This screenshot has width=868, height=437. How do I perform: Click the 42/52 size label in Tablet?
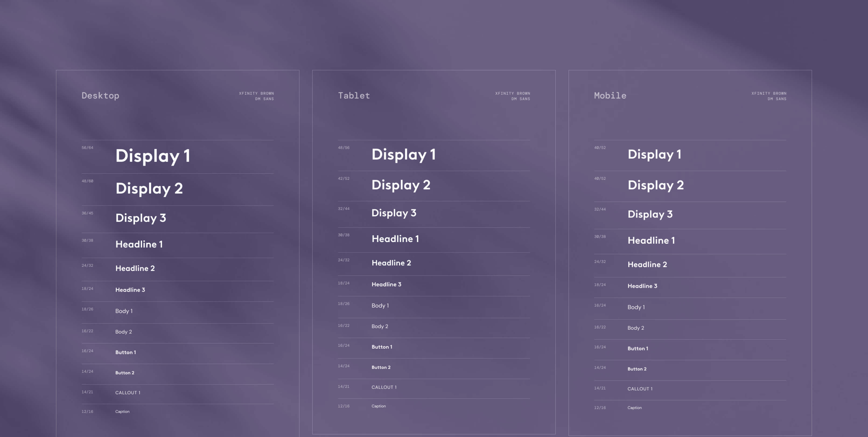343,178
